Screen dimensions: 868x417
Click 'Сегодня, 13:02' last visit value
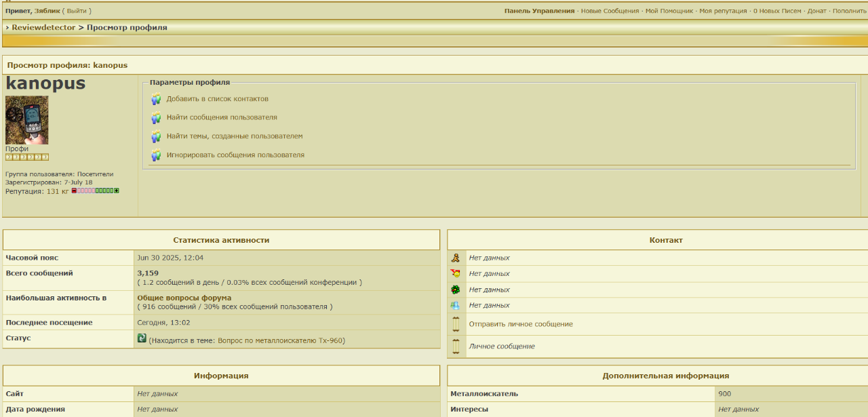click(163, 323)
